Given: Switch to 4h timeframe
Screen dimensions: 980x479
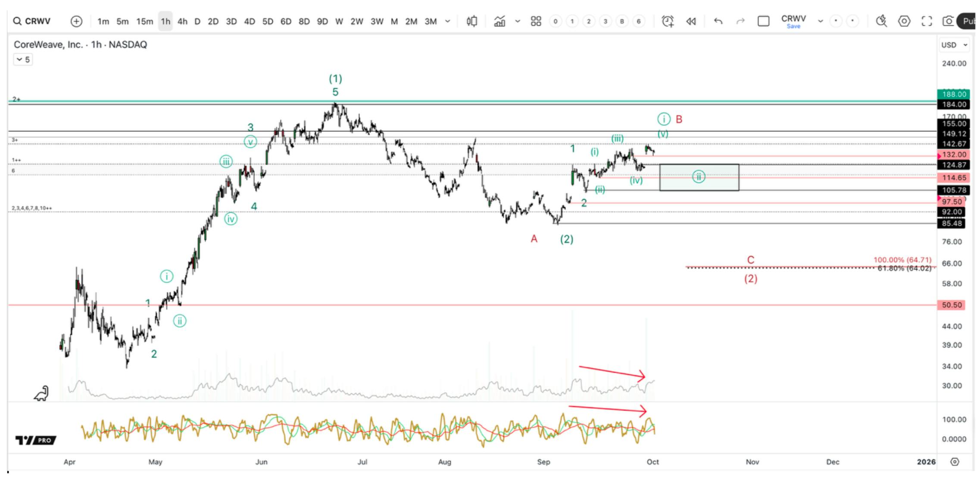Looking at the screenshot, I should pyautogui.click(x=182, y=21).
